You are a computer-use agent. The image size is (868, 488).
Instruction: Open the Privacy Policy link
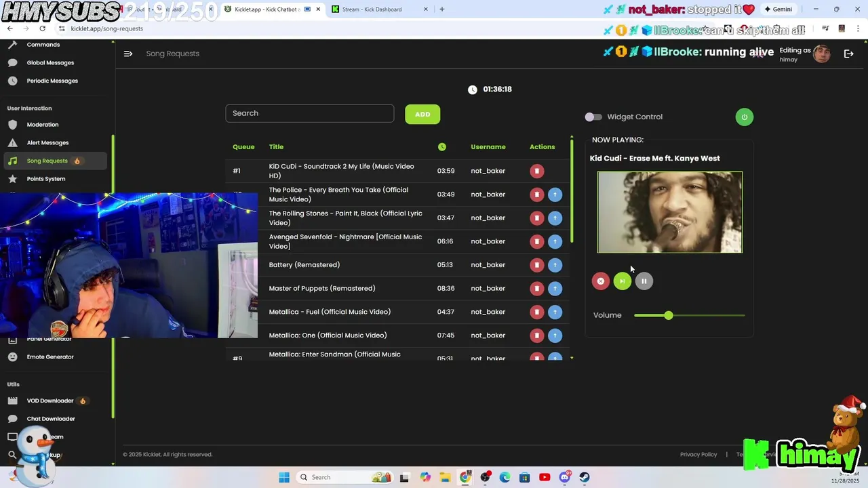(698, 455)
